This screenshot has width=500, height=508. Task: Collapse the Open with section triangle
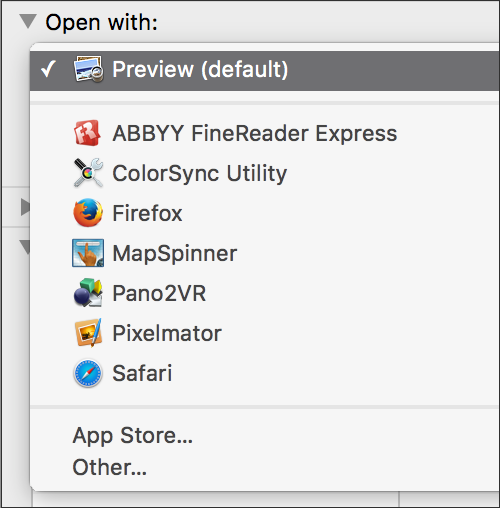click(x=28, y=21)
